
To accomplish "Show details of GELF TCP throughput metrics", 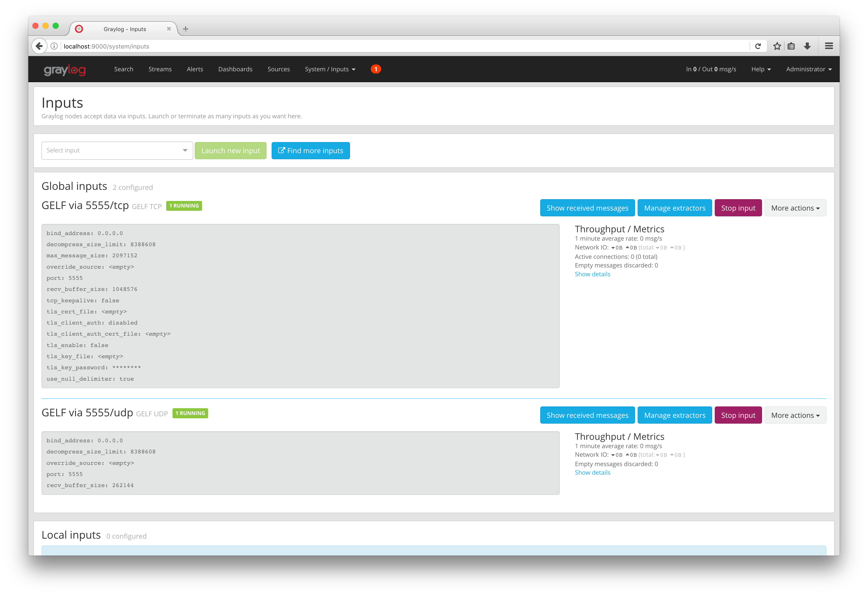I will click(593, 274).
